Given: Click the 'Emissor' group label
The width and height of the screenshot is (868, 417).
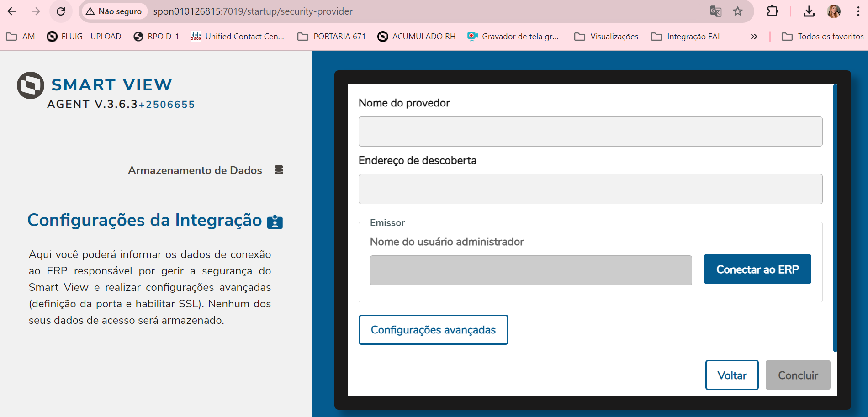Looking at the screenshot, I should [387, 223].
